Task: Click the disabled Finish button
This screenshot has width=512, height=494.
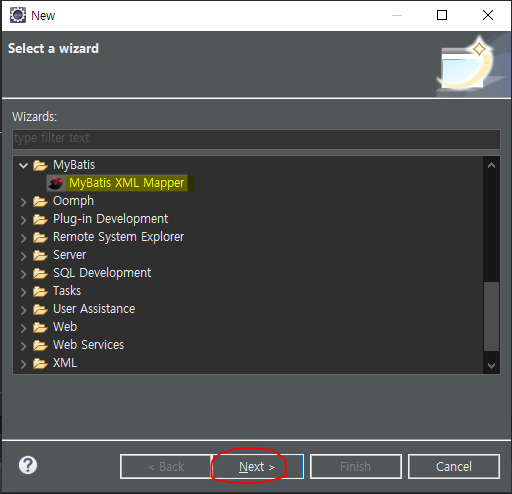Action: (x=356, y=467)
